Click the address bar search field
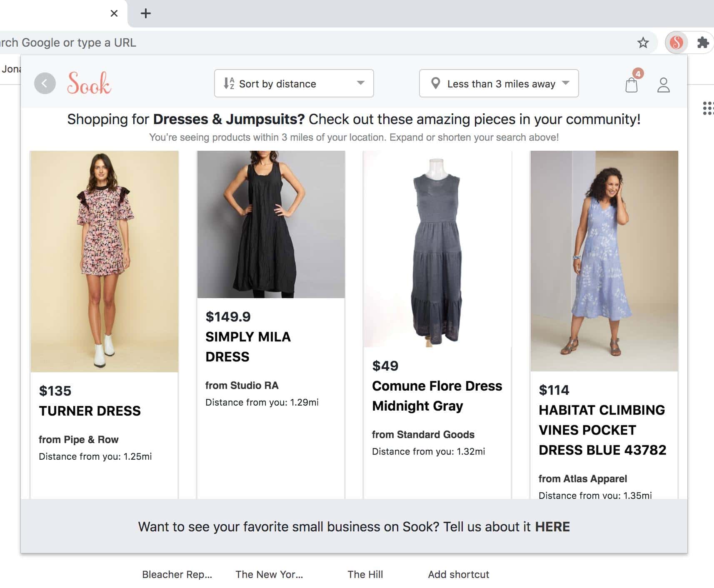Screen dimensions: 714x588 coord(292,42)
